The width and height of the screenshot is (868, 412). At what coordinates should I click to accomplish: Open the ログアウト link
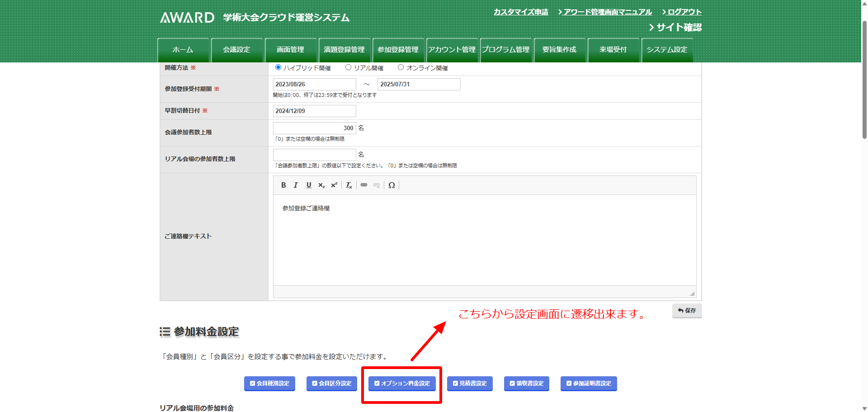point(684,12)
